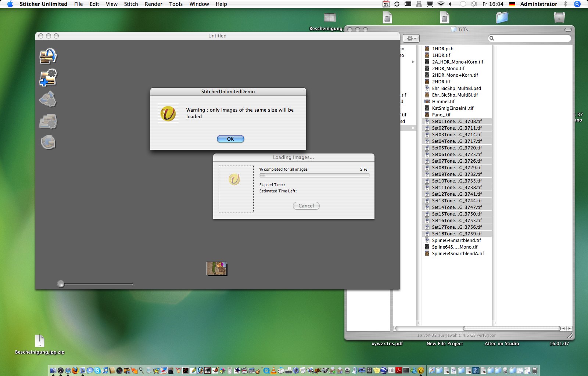Click the bottom greyed-out render icon

point(48,142)
